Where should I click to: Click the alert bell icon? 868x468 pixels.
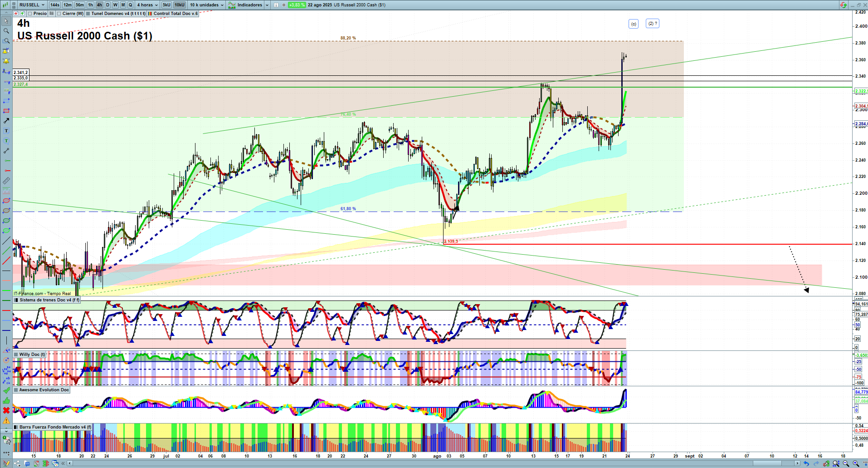click(x=6, y=61)
